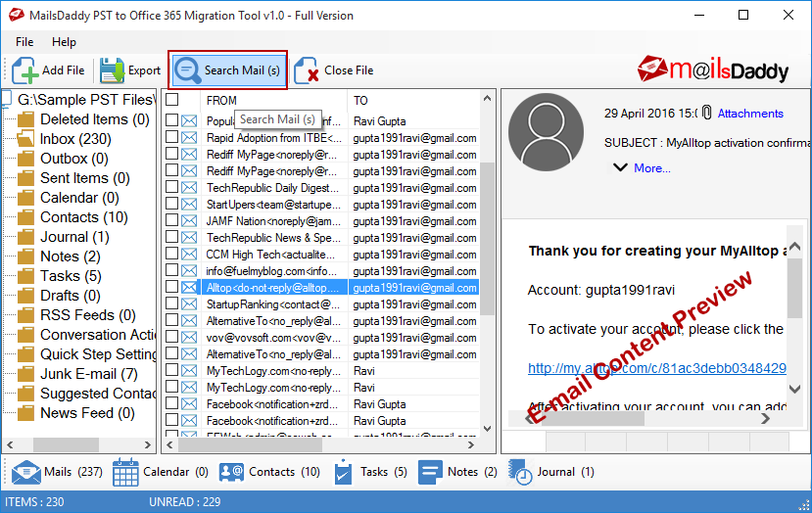This screenshot has height=513, width=812.
Task: Click envelope icon of vov@vovsoft.com mail
Action: pyautogui.click(x=189, y=338)
